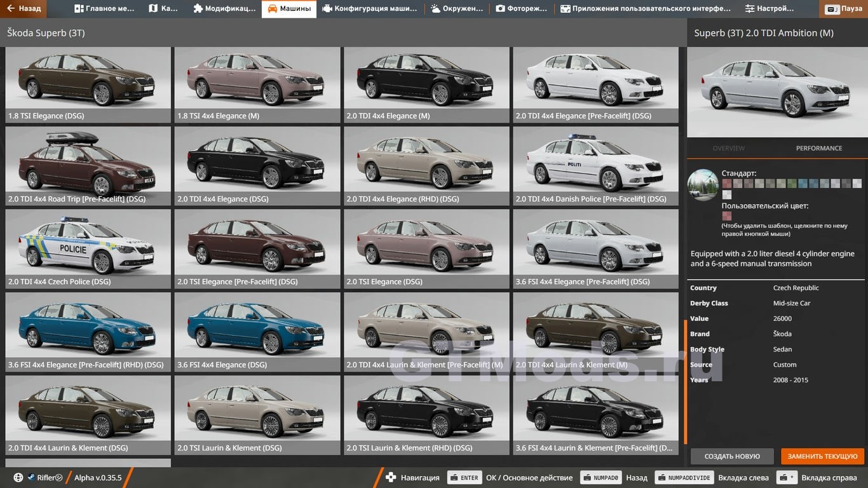Click the back arrow Назад button

click(x=24, y=9)
